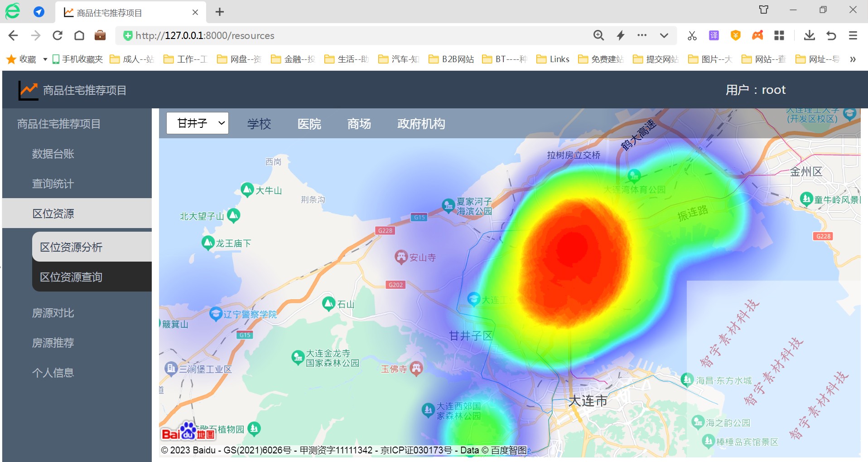The height and width of the screenshot is (462, 868).
Task: Reload the current page
Action: click(58, 35)
